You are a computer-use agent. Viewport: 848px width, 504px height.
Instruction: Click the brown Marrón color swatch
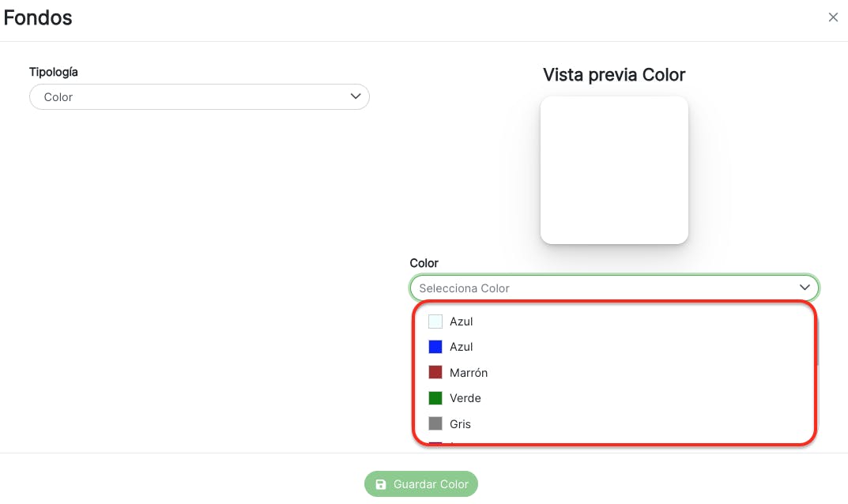(435, 372)
